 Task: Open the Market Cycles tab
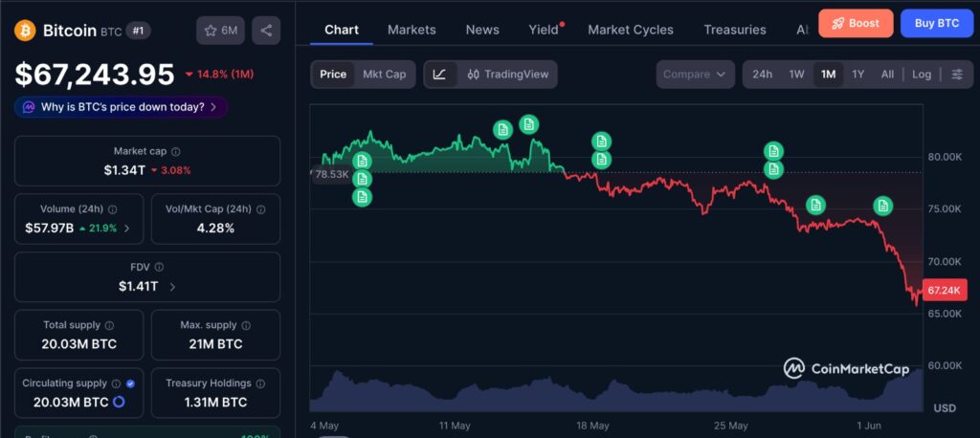tap(631, 30)
